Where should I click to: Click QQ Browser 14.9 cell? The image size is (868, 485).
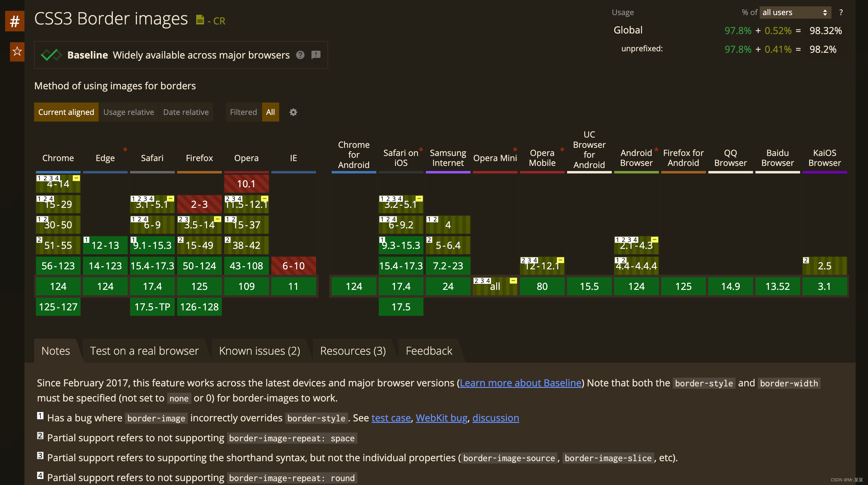click(730, 287)
